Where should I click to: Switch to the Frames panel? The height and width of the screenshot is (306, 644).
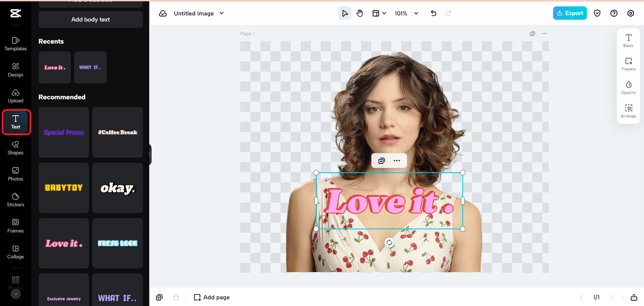pyautogui.click(x=16, y=226)
